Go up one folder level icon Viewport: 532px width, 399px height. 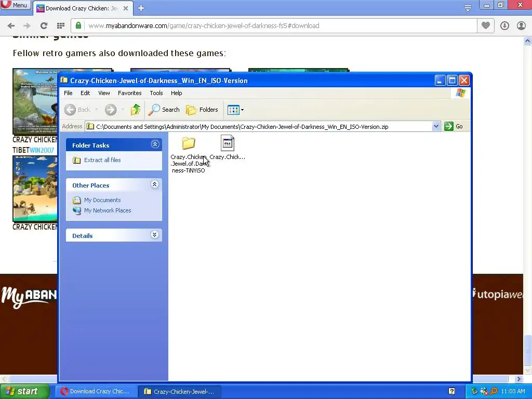point(136,110)
